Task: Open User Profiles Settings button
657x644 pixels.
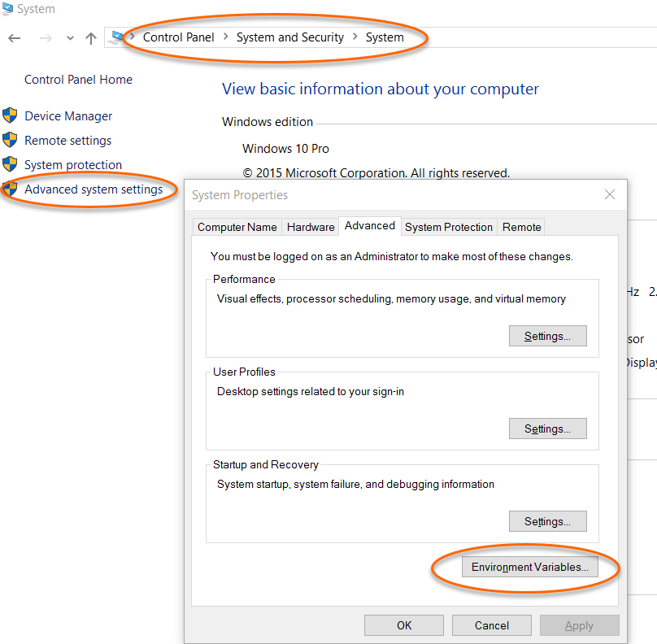Action: click(x=548, y=429)
